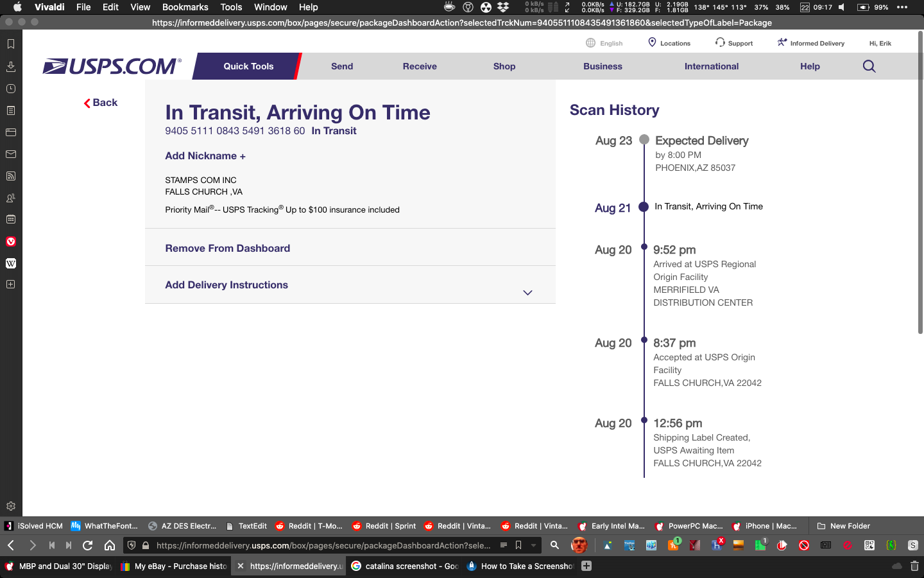Click the USPS.COM logo
This screenshot has width=924, height=578.
112,66
